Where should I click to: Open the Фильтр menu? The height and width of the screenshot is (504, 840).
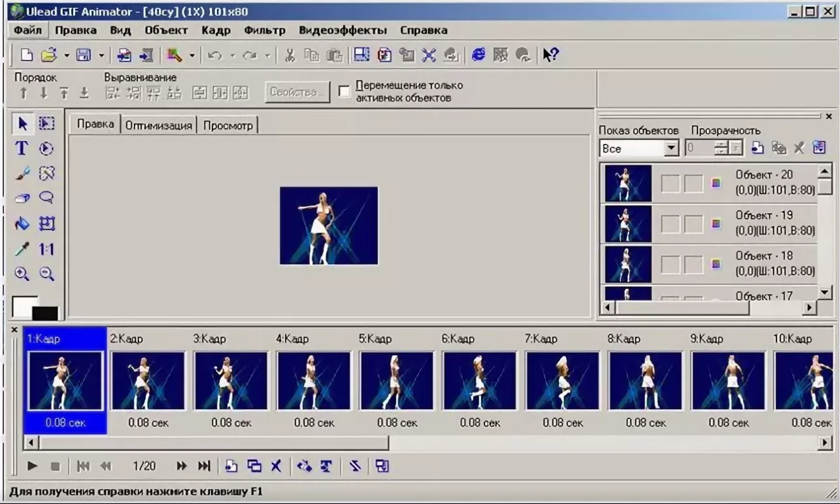(x=265, y=30)
